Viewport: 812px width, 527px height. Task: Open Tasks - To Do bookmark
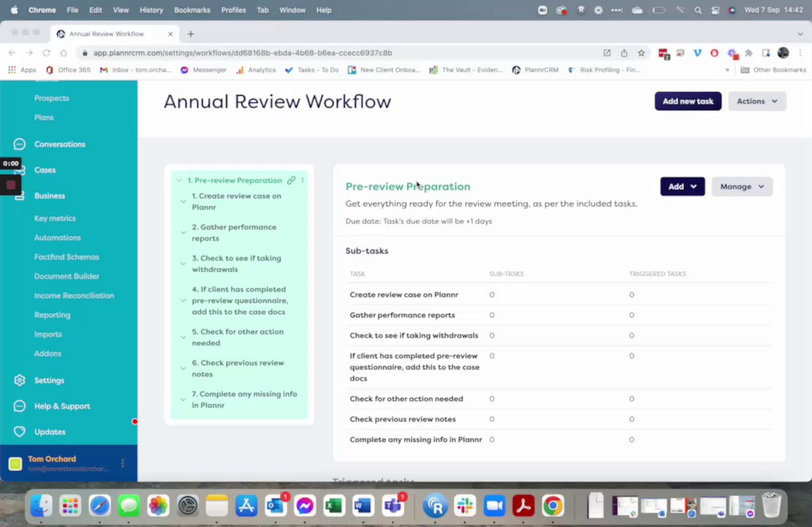(x=312, y=70)
